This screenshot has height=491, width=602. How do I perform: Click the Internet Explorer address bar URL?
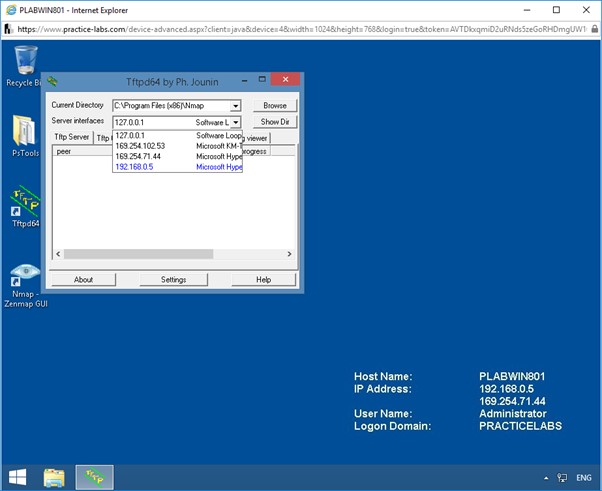(x=301, y=29)
